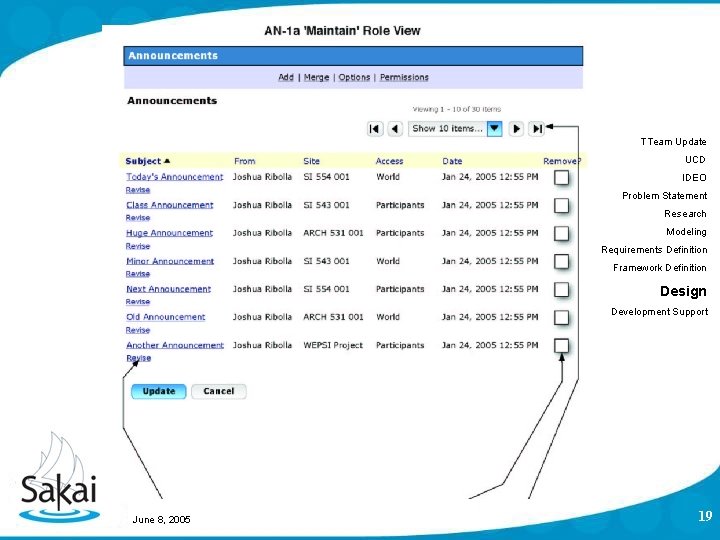Sort by the Site column header

311,161
